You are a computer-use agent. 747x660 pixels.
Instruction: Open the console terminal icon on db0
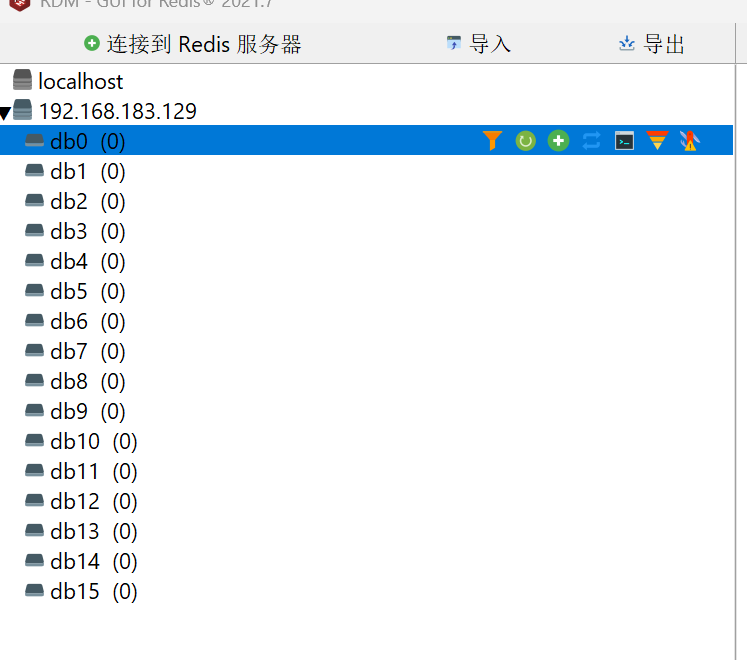[624, 141]
